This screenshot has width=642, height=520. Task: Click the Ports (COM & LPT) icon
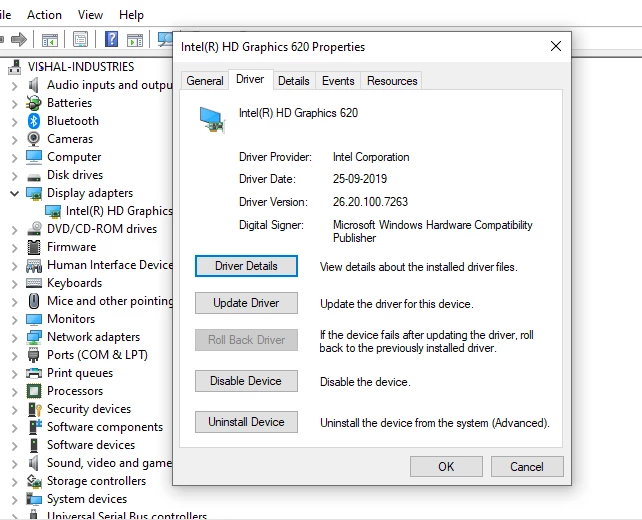click(x=34, y=355)
